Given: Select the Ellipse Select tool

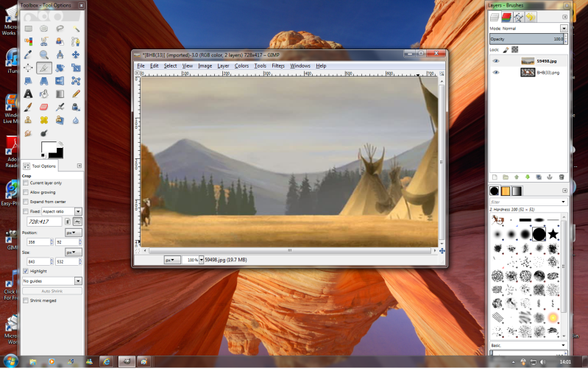Looking at the screenshot, I should [x=44, y=29].
